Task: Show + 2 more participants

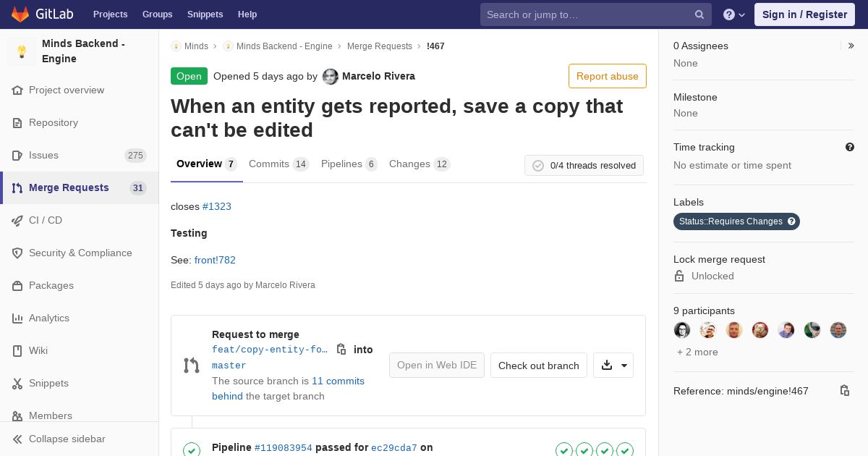Action: 697,352
